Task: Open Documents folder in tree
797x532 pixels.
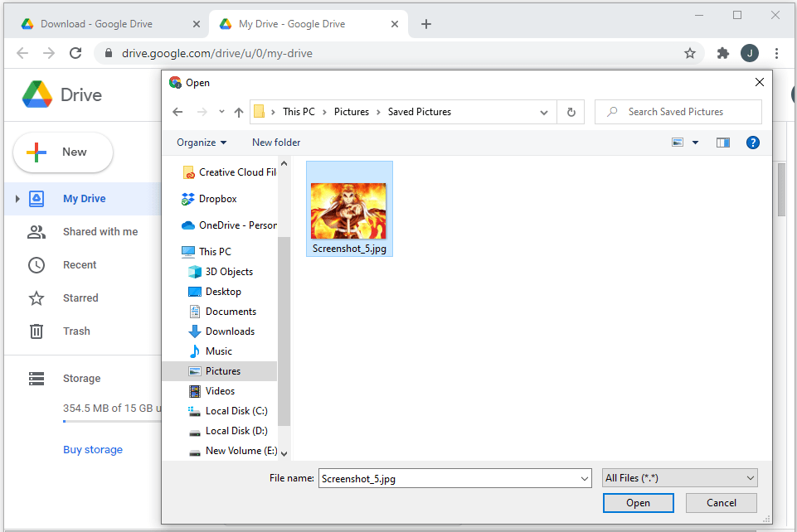Action: 222,312
